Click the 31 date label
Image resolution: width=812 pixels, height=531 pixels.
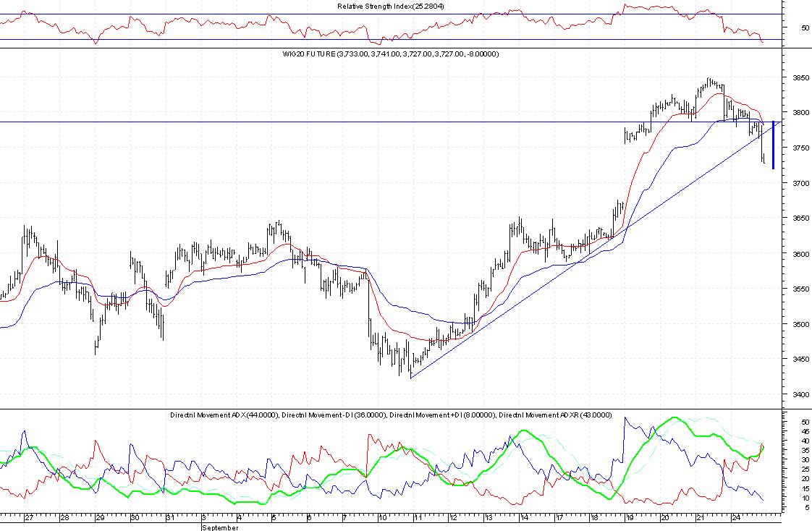coord(170,517)
